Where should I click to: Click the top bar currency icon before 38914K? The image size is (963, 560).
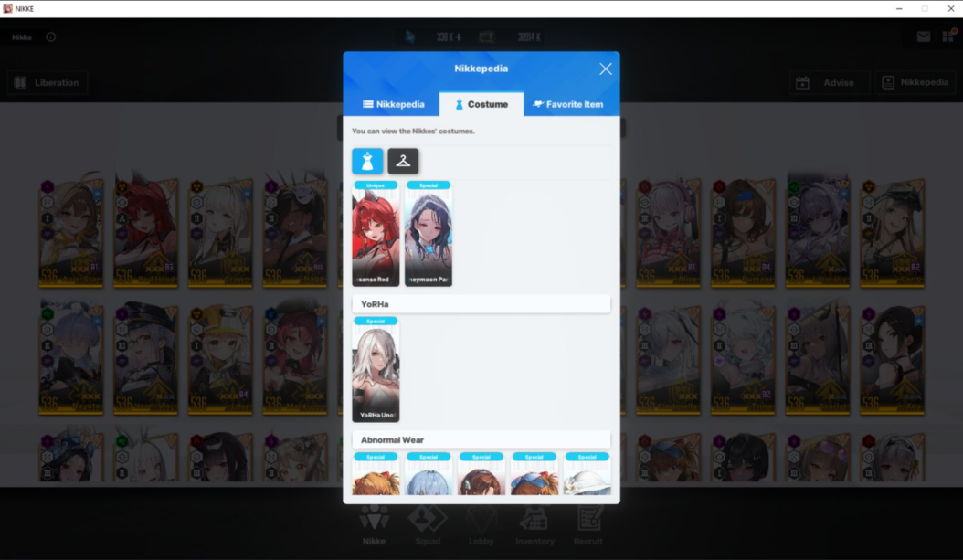point(486,37)
